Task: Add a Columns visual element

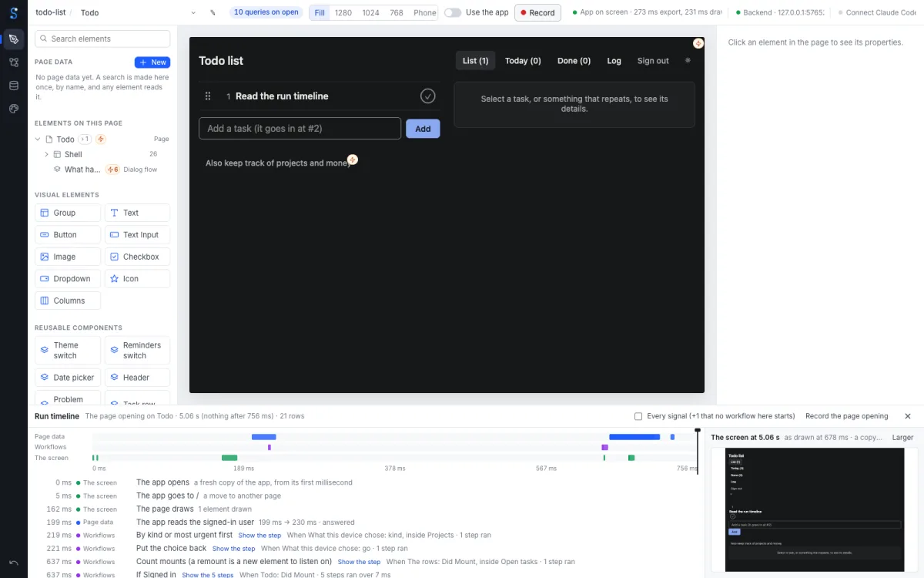Action: (x=68, y=301)
